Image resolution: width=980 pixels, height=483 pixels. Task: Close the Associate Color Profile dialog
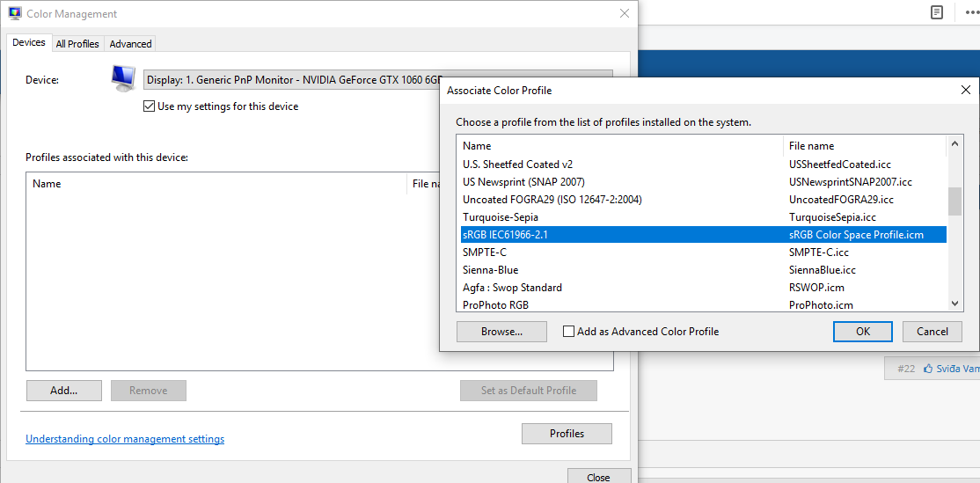(965, 90)
